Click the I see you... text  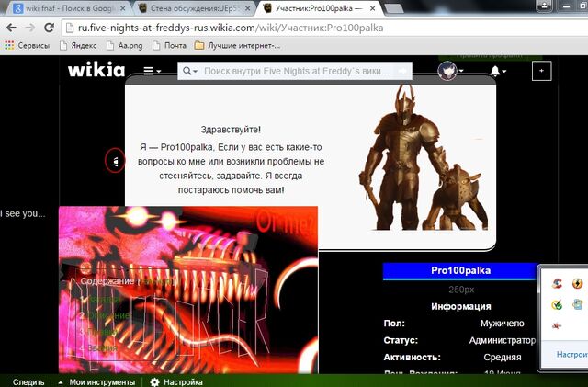(x=22, y=213)
